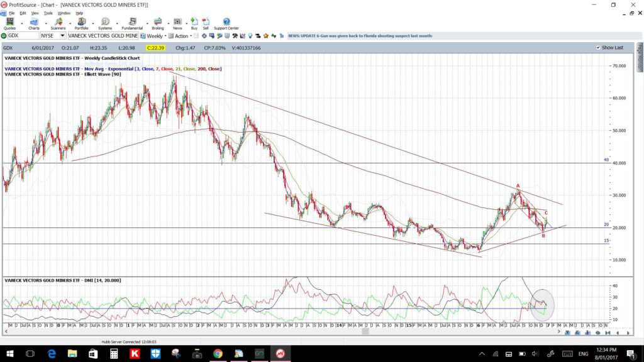The image size is (644, 362).
Task: Expand the dropdown arrow next to Scanners
Action: pyautogui.click(x=70, y=23)
